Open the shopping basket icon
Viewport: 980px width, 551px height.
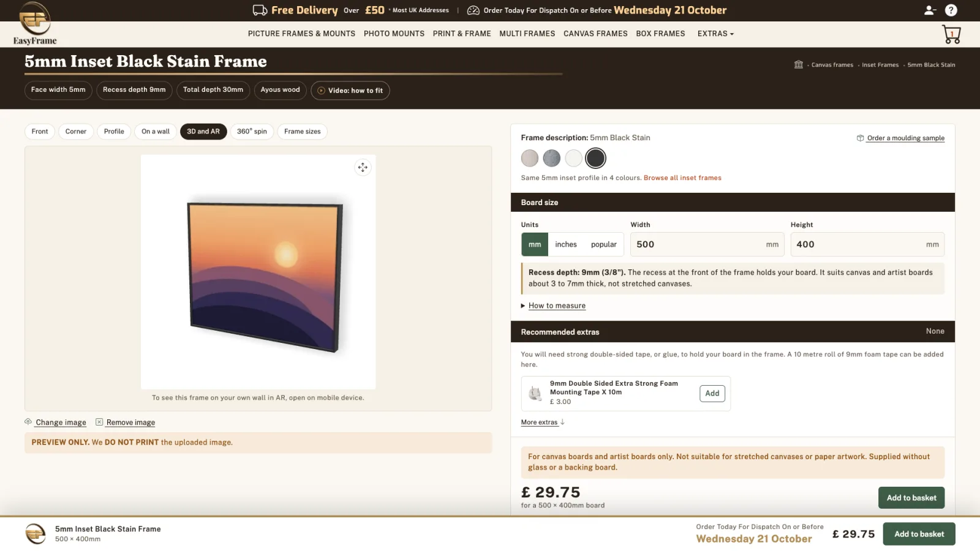[951, 34]
